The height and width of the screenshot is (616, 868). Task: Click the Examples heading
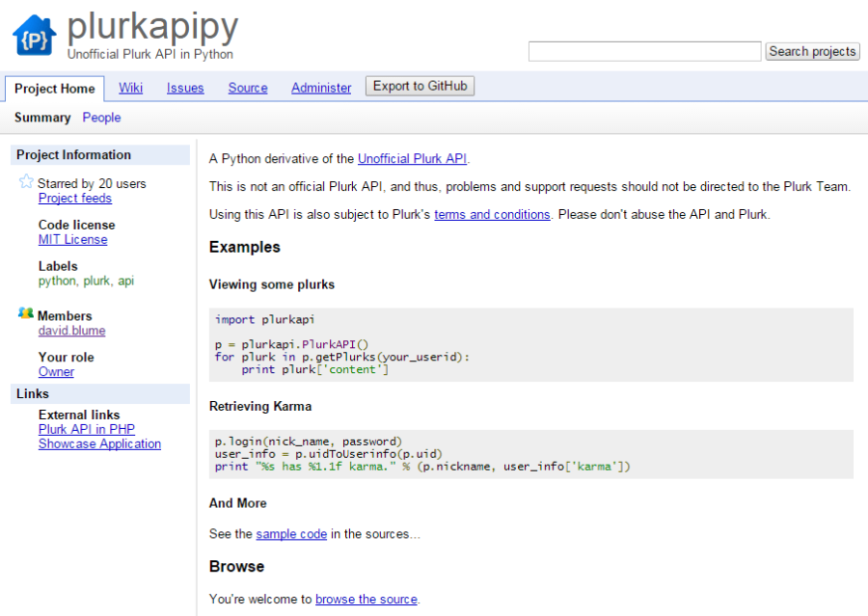(245, 248)
